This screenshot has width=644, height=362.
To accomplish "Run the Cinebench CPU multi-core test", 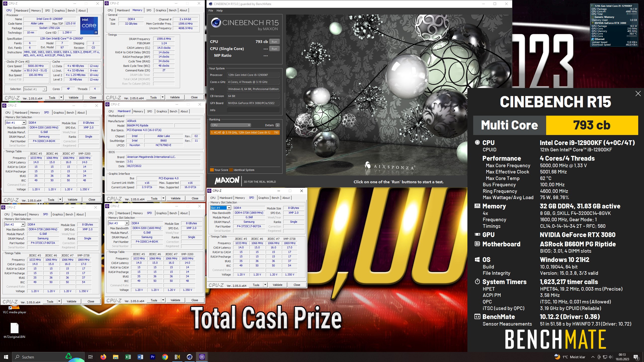I will [274, 42].
